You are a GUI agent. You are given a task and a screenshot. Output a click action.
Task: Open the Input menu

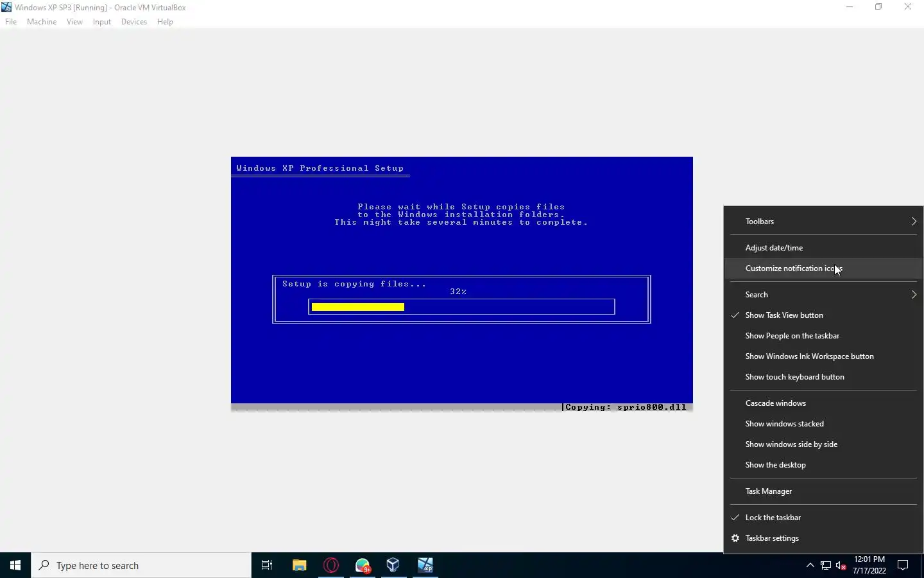[x=101, y=22]
